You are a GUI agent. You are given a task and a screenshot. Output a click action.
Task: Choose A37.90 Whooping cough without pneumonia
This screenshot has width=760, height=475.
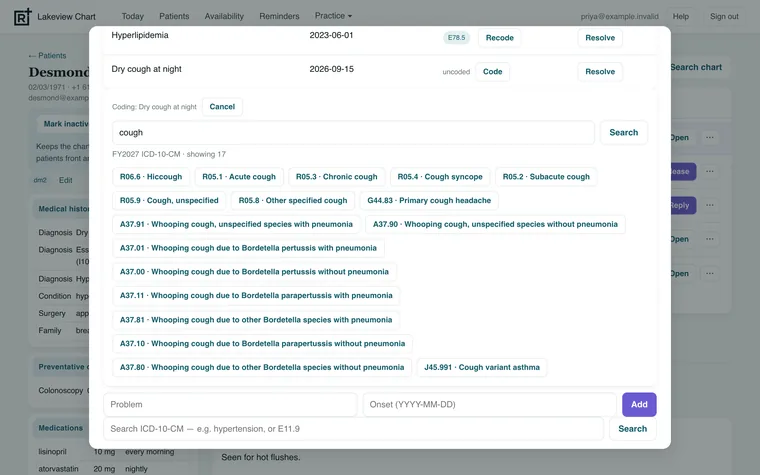point(495,224)
